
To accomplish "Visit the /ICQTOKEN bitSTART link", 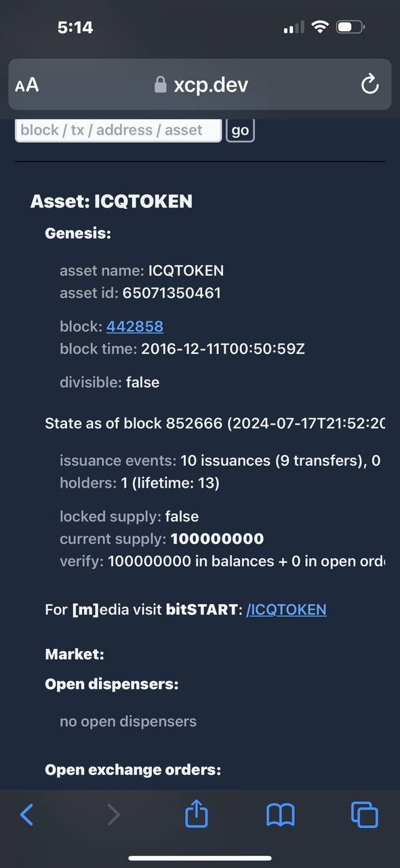I will [x=286, y=609].
